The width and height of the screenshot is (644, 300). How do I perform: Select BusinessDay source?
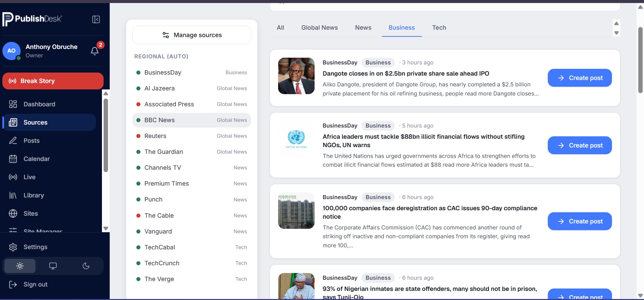[192, 73]
